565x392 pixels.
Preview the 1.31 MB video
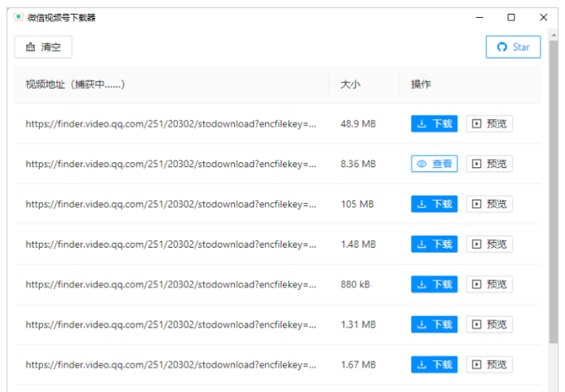click(x=489, y=324)
